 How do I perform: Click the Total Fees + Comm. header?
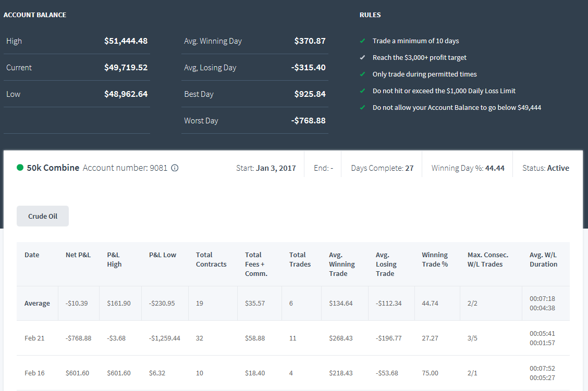click(256, 264)
